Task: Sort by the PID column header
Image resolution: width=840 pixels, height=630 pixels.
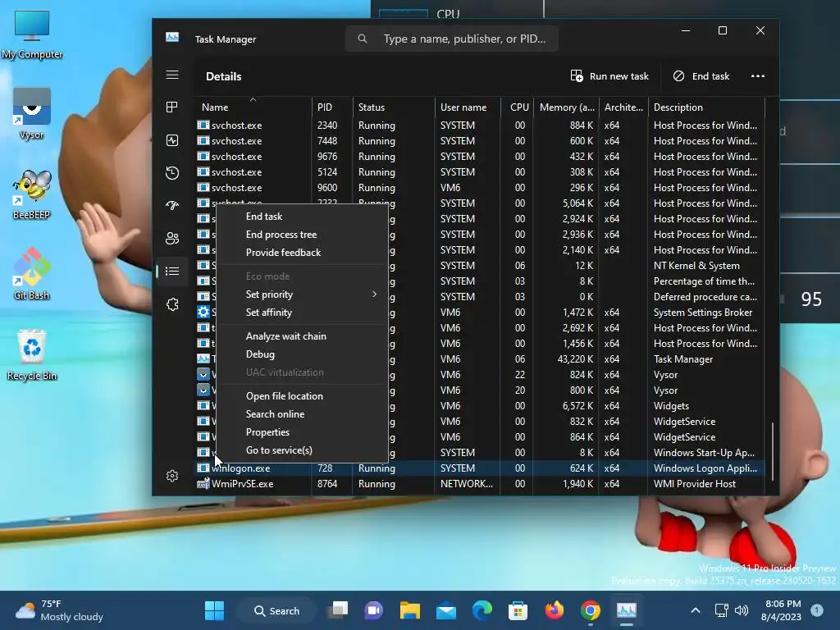Action: point(332,107)
